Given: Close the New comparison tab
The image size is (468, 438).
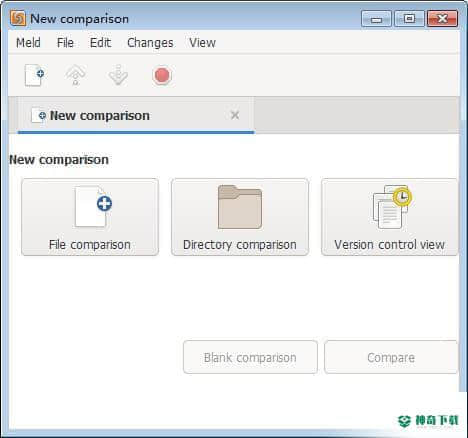Looking at the screenshot, I should [x=235, y=115].
